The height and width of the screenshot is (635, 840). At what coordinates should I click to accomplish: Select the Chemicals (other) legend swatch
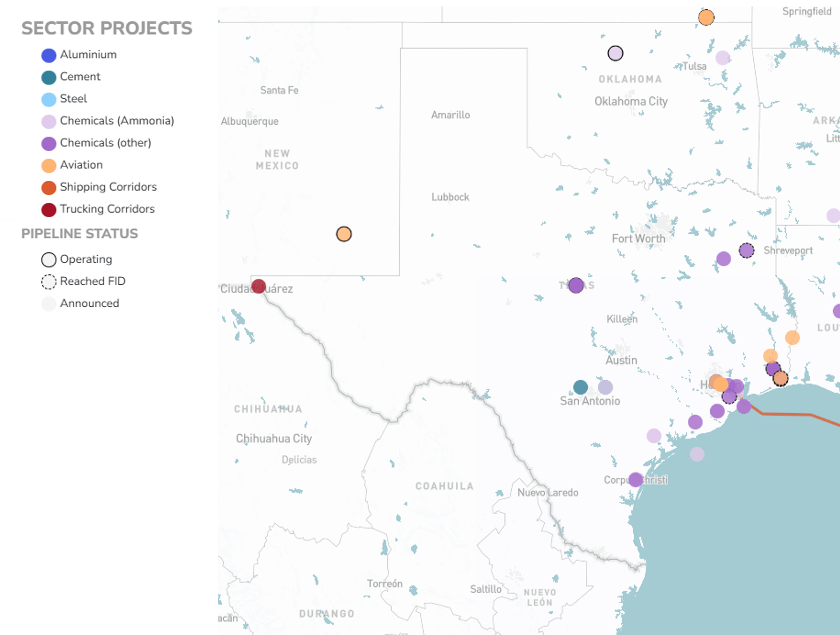tap(49, 144)
